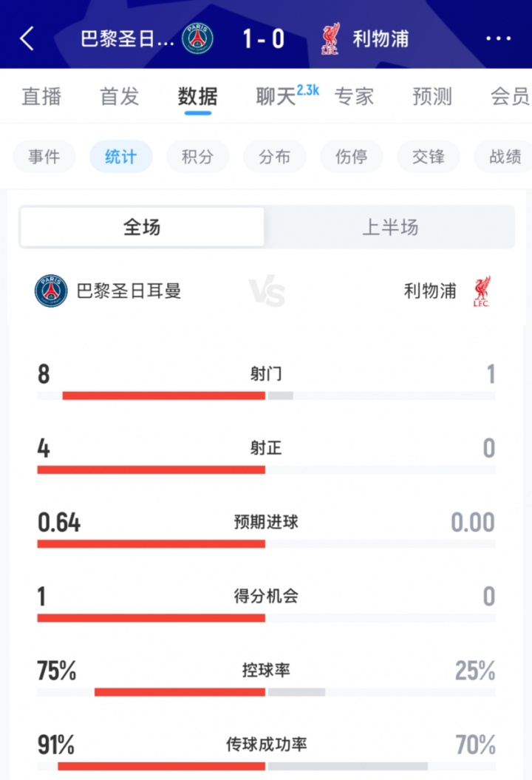Tap the 控球率 possession progress bar
532x780 pixels.
(x=266, y=692)
